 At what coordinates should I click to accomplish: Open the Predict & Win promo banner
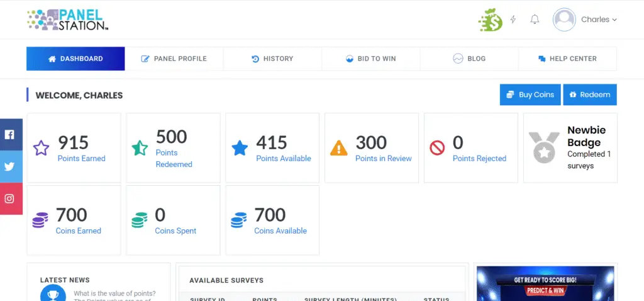545,283
